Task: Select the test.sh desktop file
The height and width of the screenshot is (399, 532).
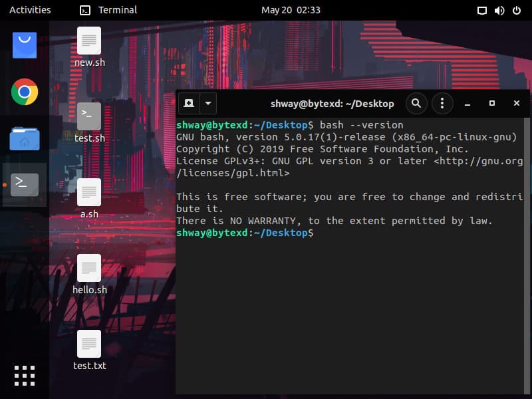Action: [89, 123]
